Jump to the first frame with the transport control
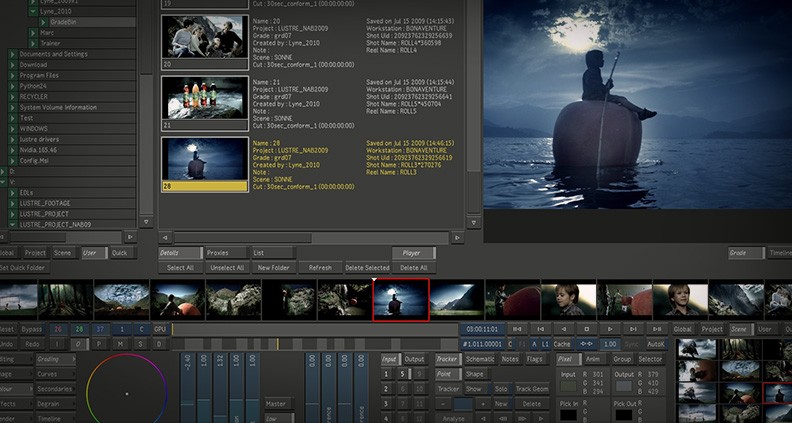 pyautogui.click(x=517, y=329)
